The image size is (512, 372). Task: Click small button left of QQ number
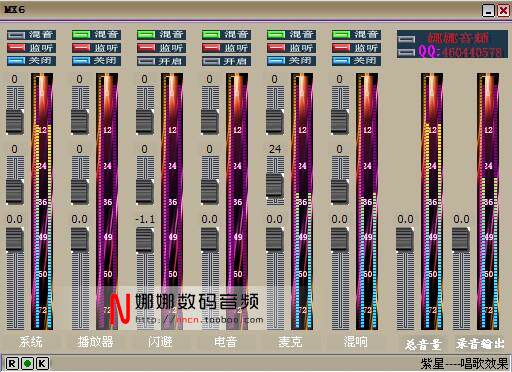pos(407,52)
